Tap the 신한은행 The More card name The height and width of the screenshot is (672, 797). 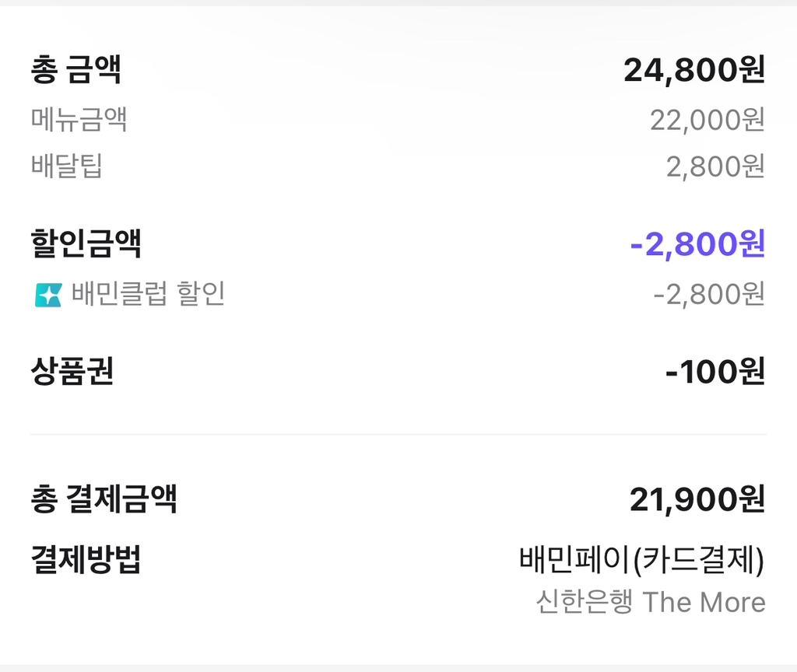point(650,602)
